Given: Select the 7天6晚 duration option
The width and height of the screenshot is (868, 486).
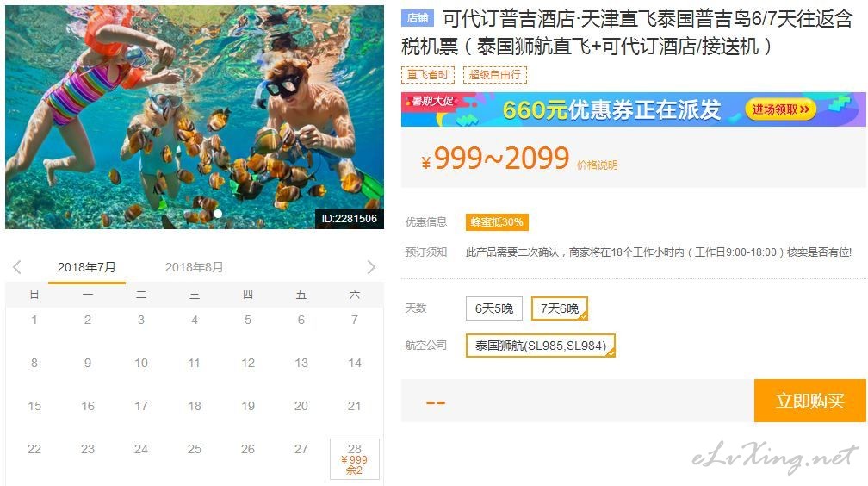Looking at the screenshot, I should click(x=560, y=308).
